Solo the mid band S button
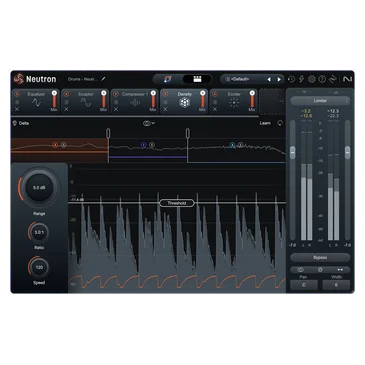The width and height of the screenshot is (365, 365). pyautogui.click(x=152, y=145)
